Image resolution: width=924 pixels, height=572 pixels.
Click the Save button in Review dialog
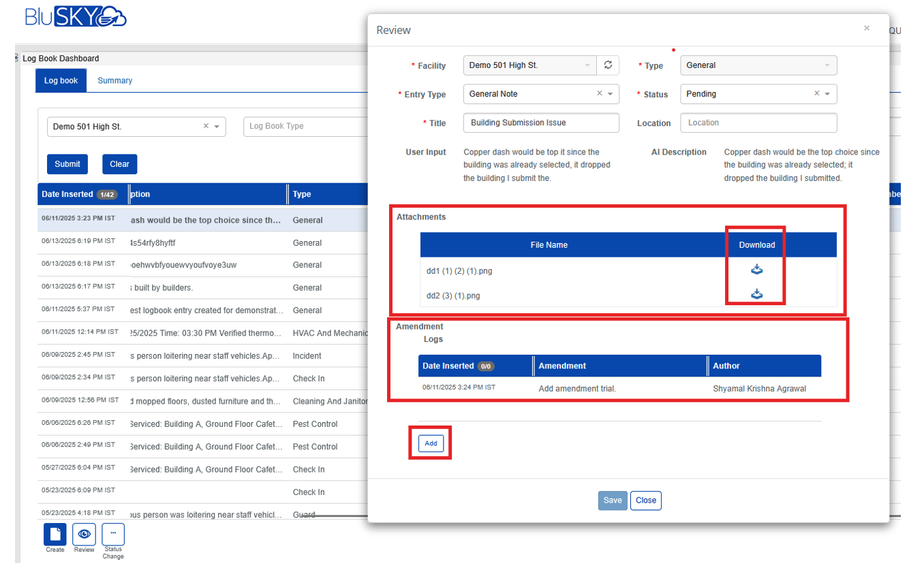(612, 500)
